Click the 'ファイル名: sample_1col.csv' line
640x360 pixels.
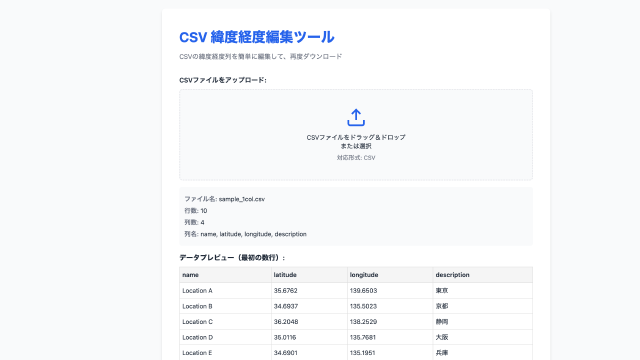coord(224,199)
